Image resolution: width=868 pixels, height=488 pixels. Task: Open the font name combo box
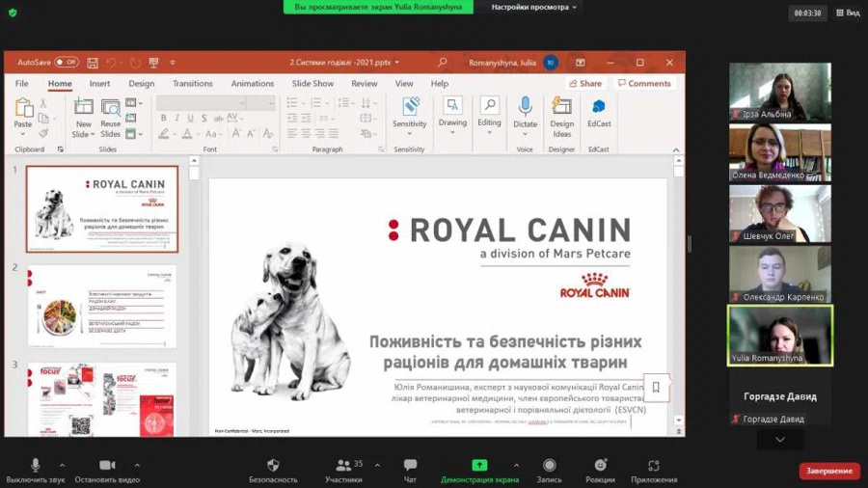(202, 103)
